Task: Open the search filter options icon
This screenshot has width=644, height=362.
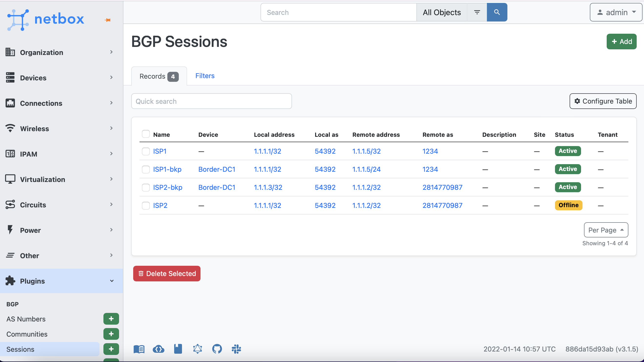Action: pos(477,12)
